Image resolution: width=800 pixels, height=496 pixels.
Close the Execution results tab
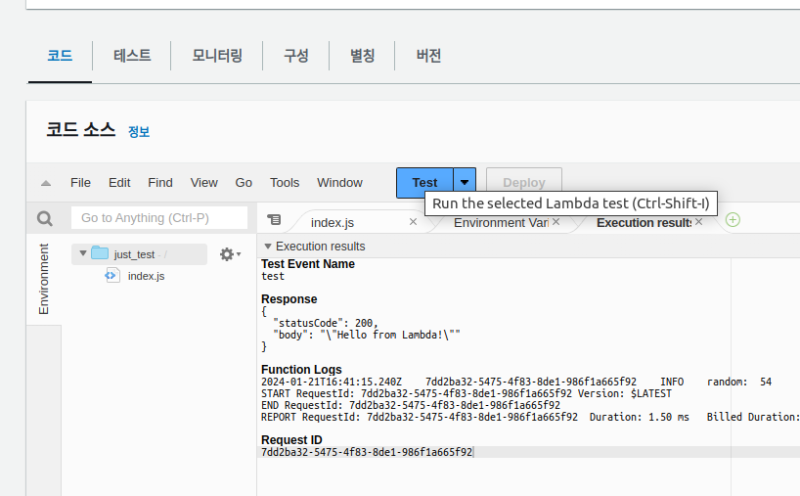pos(699,222)
